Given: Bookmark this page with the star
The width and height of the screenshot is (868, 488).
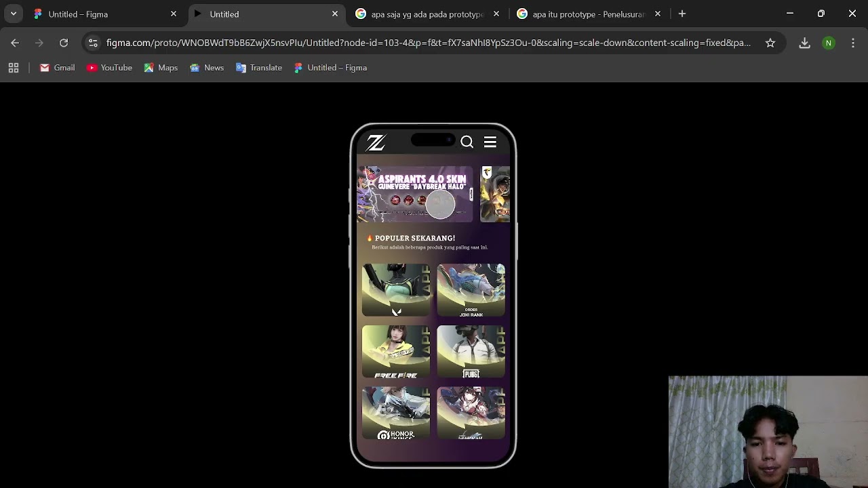Looking at the screenshot, I should tap(770, 43).
